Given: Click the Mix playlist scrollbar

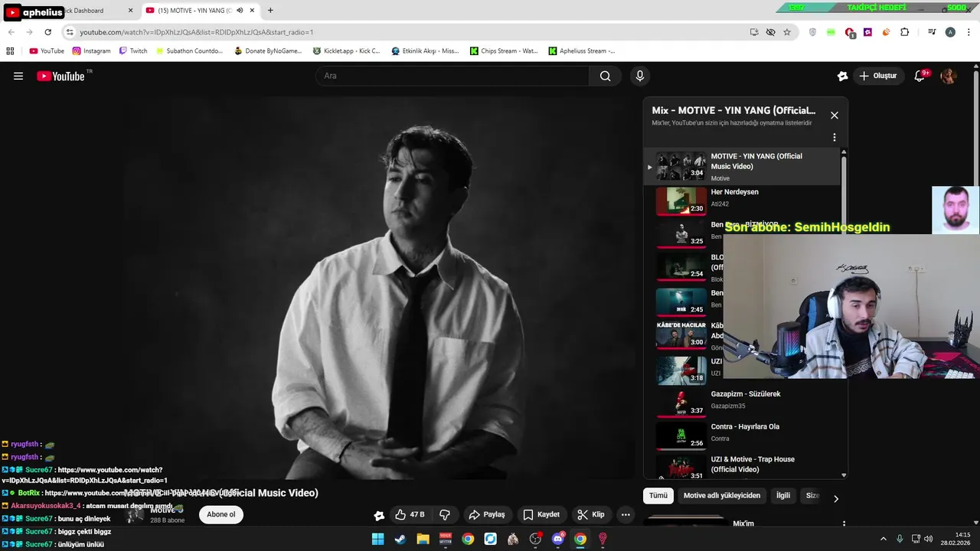Looking at the screenshot, I should (x=844, y=186).
